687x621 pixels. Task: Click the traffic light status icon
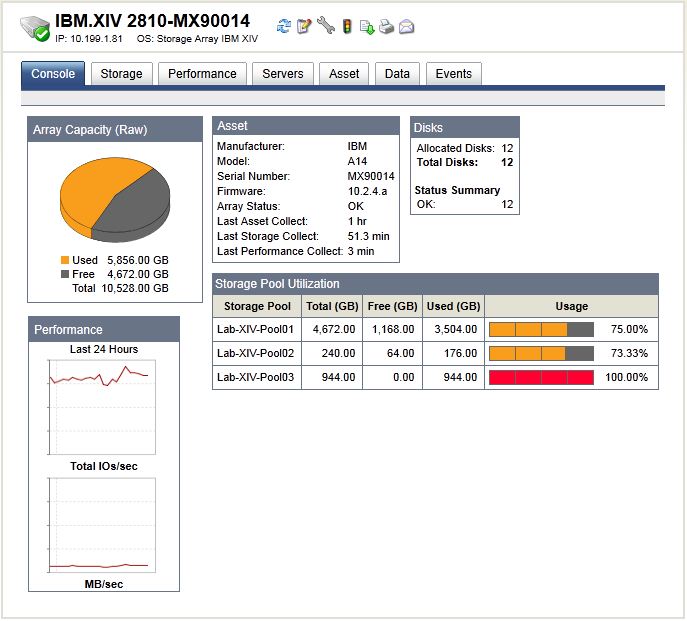click(347, 26)
